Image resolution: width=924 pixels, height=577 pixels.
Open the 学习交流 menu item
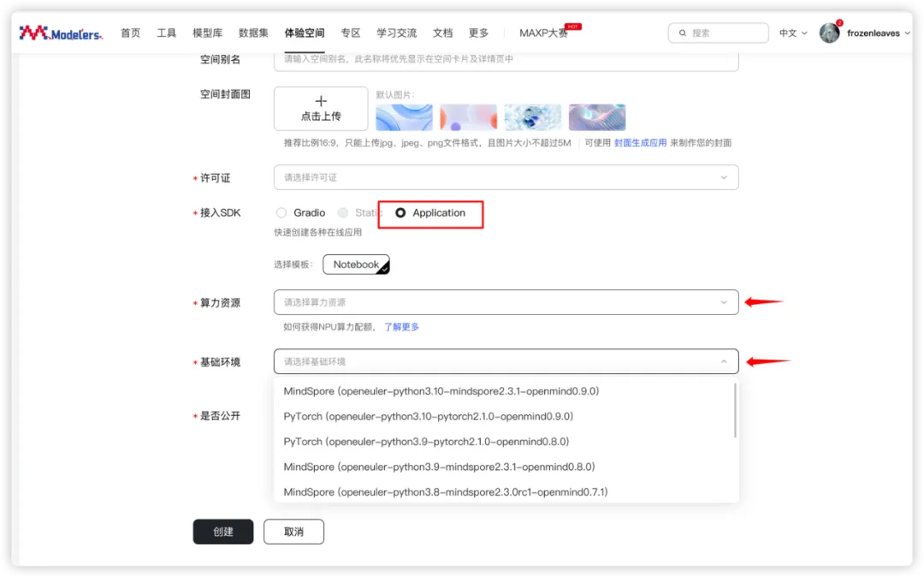397,33
